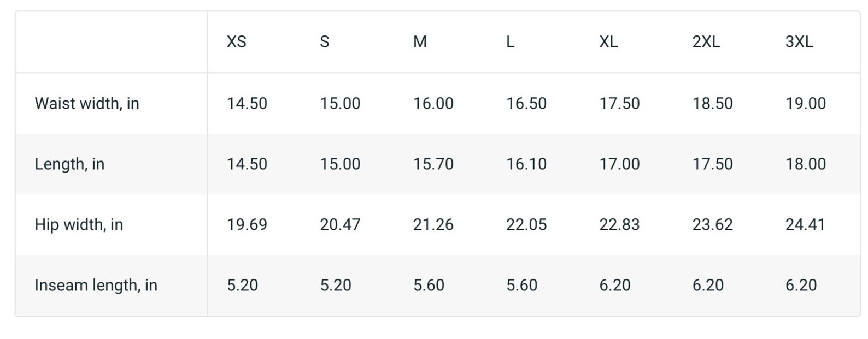This screenshot has height=339, width=868.
Task: Select the S size column header
Action: coord(325,42)
